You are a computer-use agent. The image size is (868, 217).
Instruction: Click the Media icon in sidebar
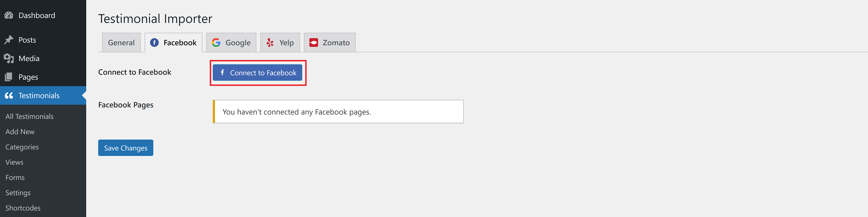point(9,58)
